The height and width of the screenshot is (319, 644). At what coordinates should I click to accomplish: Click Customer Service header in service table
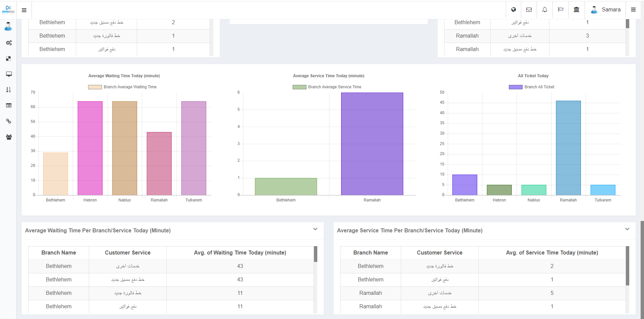440,253
